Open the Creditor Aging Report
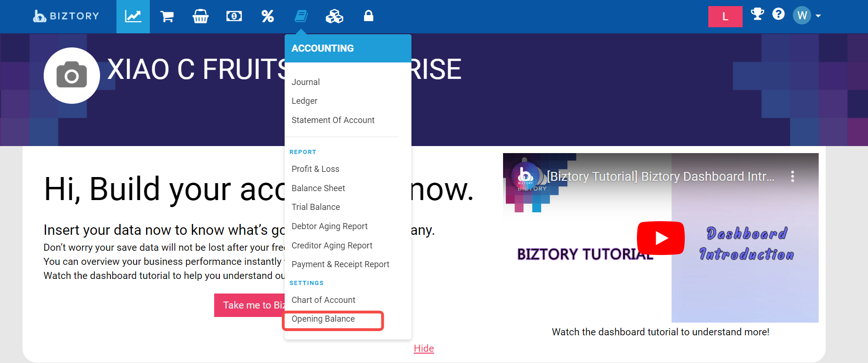868x363 pixels. coord(332,246)
